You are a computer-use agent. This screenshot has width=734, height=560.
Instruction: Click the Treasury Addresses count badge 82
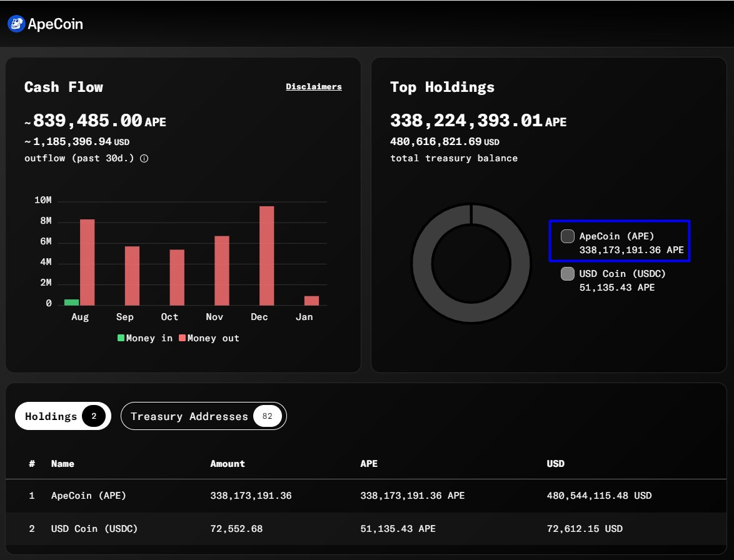(268, 416)
